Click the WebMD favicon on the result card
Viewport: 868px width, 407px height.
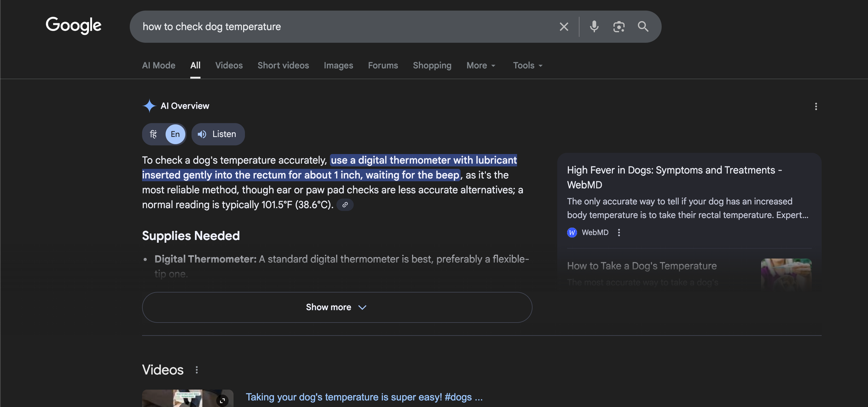pos(572,232)
